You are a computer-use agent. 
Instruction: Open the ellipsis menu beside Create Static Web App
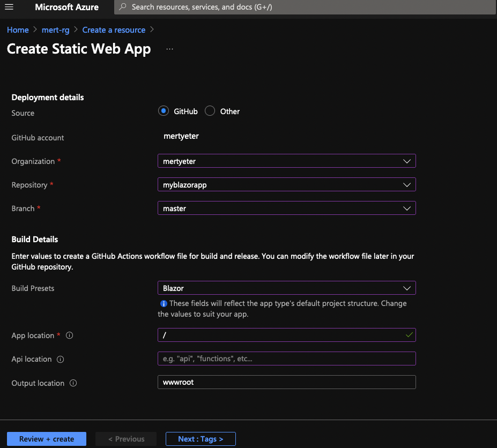[169, 49]
